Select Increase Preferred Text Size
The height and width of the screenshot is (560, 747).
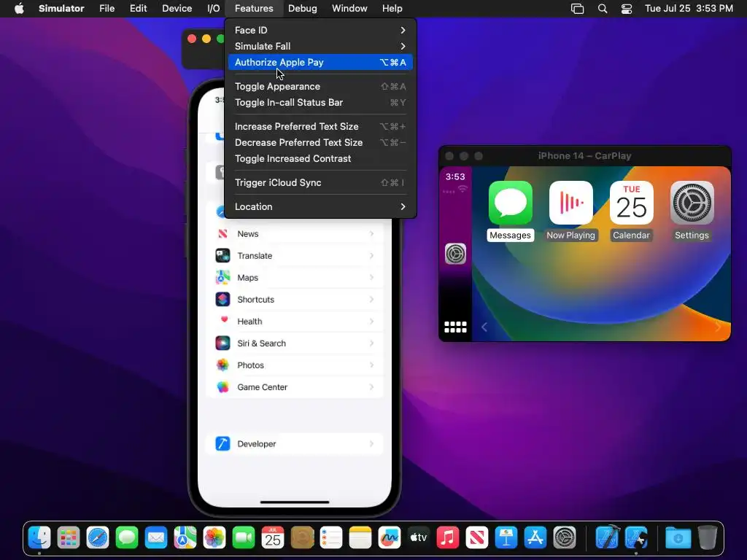click(x=320, y=126)
